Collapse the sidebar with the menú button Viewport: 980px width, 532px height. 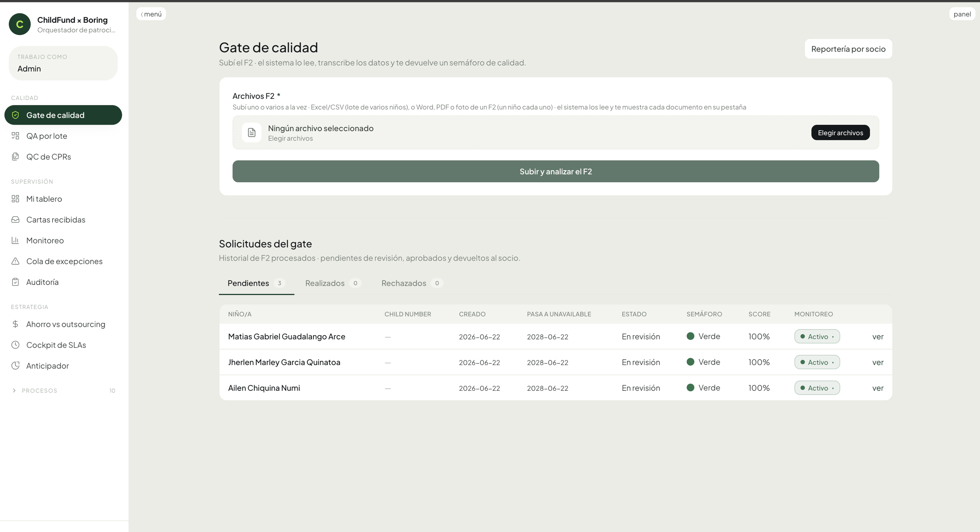[x=151, y=14]
